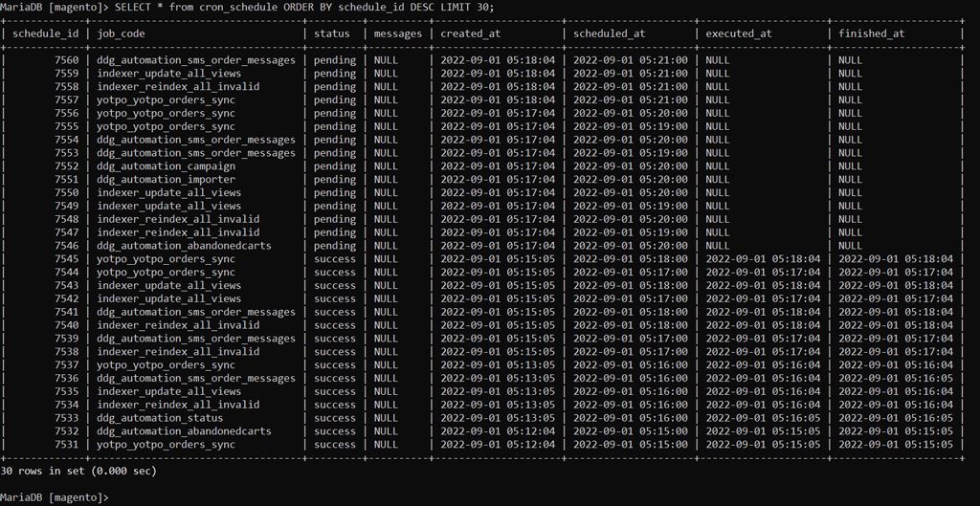Viewport: 980px width, 506px height.
Task: Select schedule id 7558
Action: [x=67, y=87]
